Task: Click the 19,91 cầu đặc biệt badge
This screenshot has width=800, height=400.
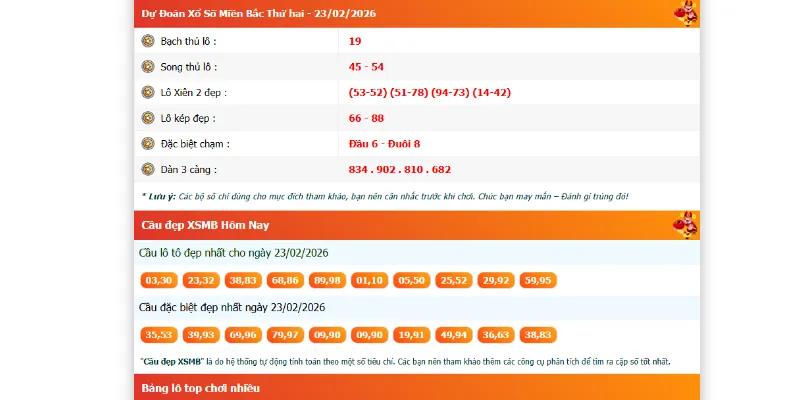Action: tap(411, 334)
